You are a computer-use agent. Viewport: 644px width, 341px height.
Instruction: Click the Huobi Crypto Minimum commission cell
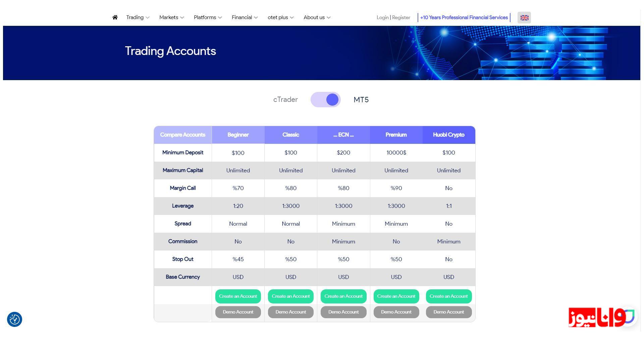click(449, 241)
